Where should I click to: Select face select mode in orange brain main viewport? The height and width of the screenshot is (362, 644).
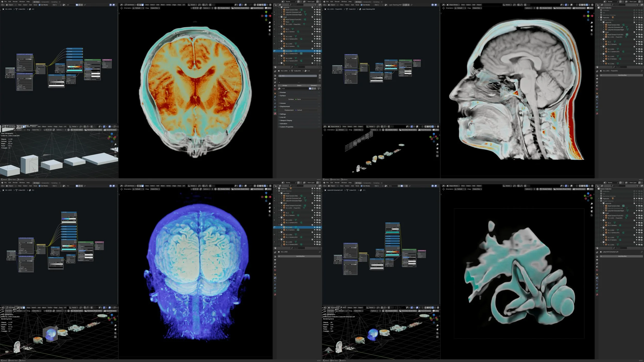[x=143, y=5]
